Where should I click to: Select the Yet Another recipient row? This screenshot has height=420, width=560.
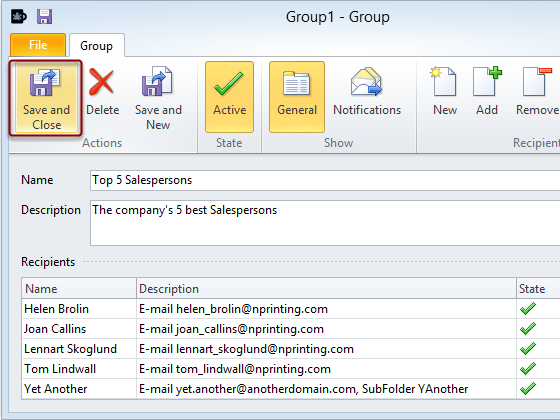click(x=291, y=389)
